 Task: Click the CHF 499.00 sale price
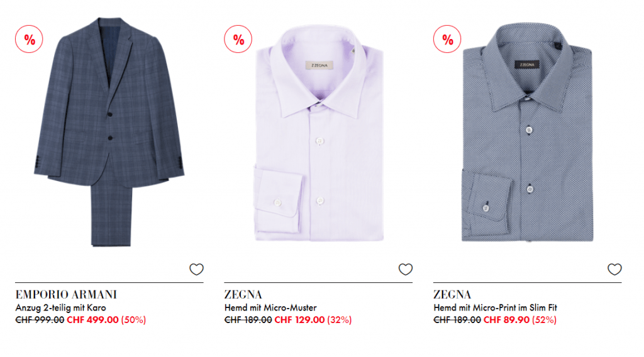pos(93,320)
